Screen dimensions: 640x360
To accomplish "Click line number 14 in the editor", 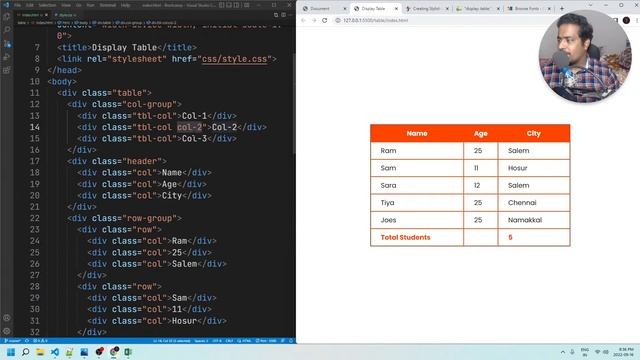I will 35,127.
